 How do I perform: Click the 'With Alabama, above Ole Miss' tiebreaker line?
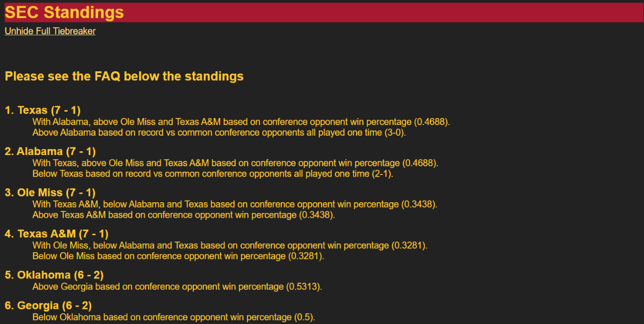(x=241, y=122)
